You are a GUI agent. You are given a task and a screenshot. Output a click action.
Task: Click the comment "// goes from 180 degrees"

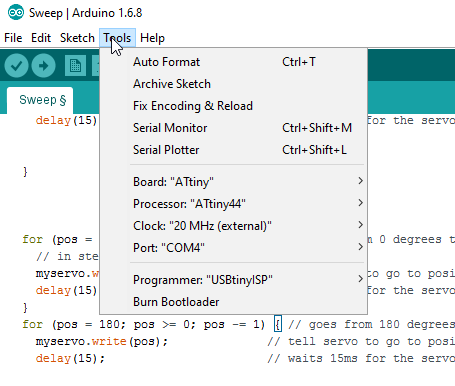pyautogui.click(x=371, y=325)
